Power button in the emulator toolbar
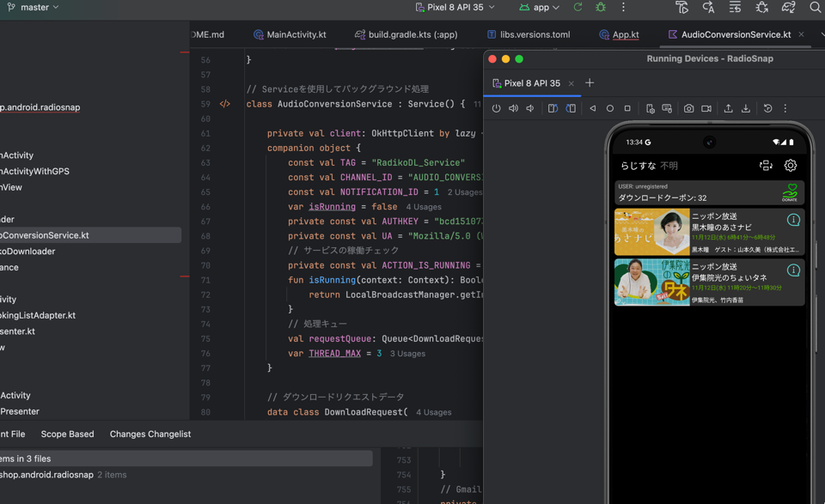 (x=496, y=109)
